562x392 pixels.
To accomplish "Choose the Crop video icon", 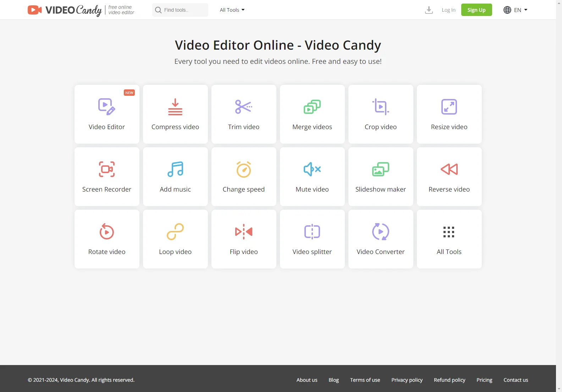I will click(381, 107).
